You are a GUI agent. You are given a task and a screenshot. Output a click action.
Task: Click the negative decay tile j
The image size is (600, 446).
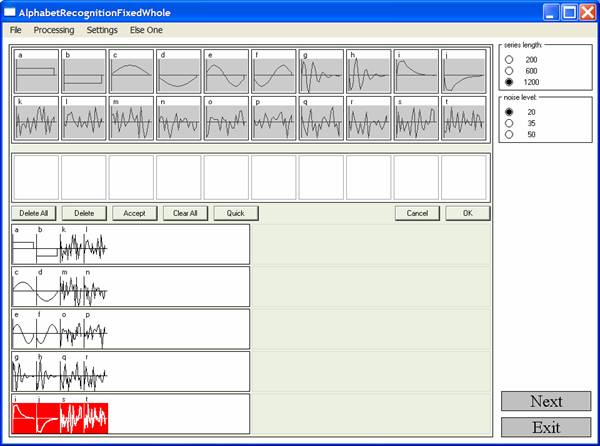(x=463, y=71)
